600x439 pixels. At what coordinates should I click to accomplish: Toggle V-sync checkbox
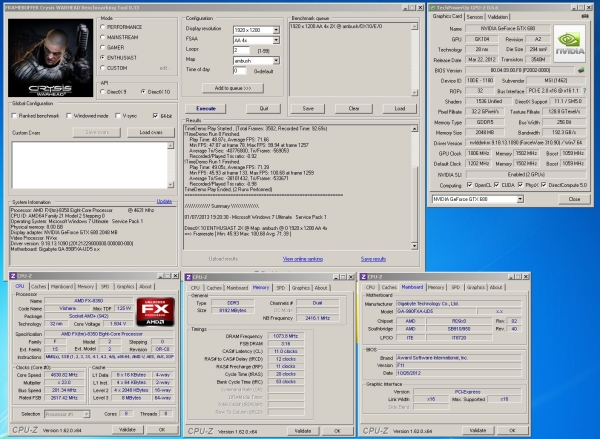(118, 116)
